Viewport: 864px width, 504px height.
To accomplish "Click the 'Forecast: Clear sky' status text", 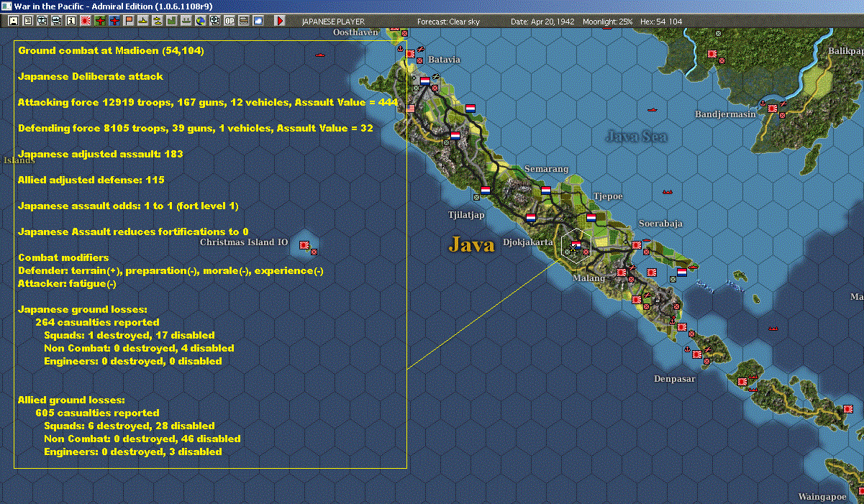I will click(x=448, y=22).
